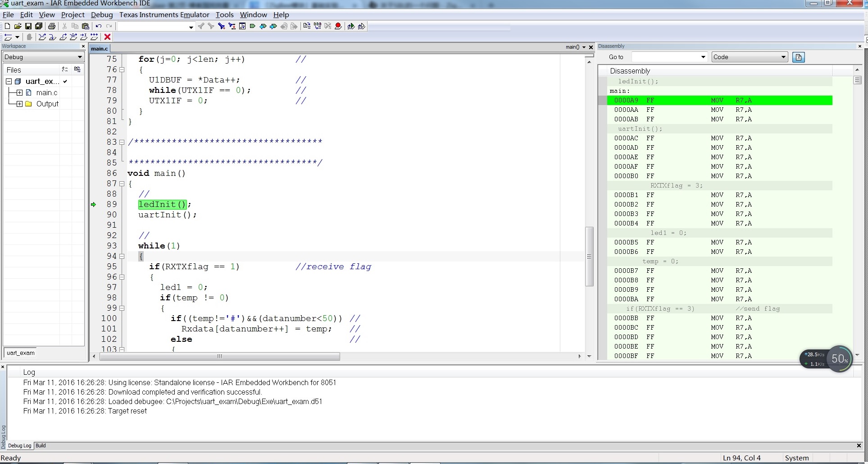This screenshot has height=464, width=868.
Task: Click the Go to address input field
Action: (x=665, y=57)
